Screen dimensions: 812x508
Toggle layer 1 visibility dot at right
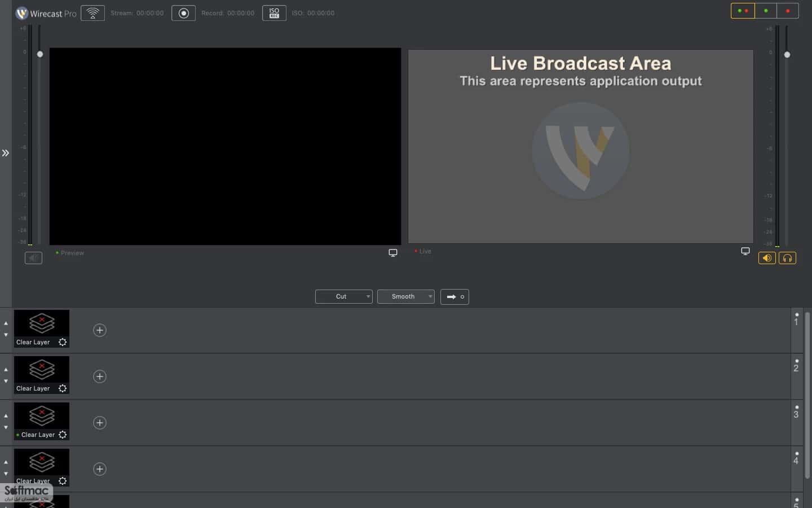797,314
